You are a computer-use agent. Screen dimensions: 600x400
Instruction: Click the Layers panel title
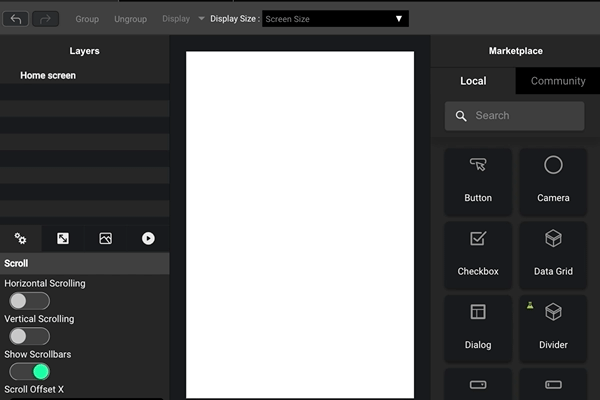[x=84, y=51]
